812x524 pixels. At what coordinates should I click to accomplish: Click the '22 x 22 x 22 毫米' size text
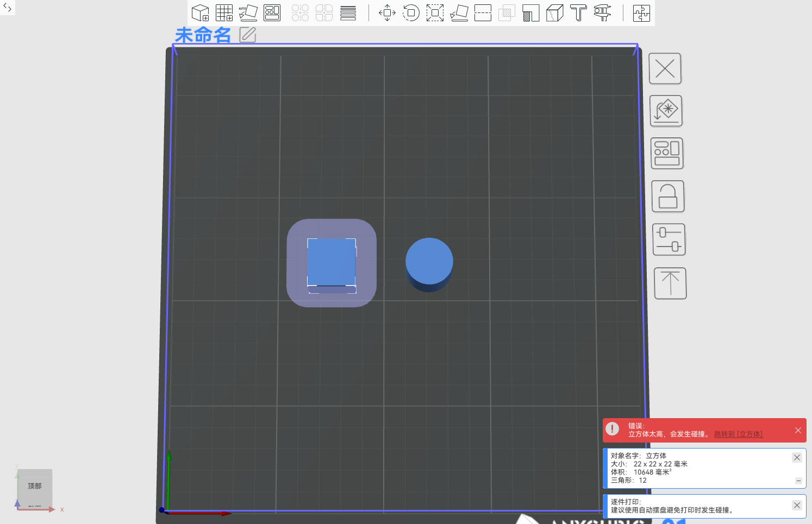pyautogui.click(x=660, y=464)
